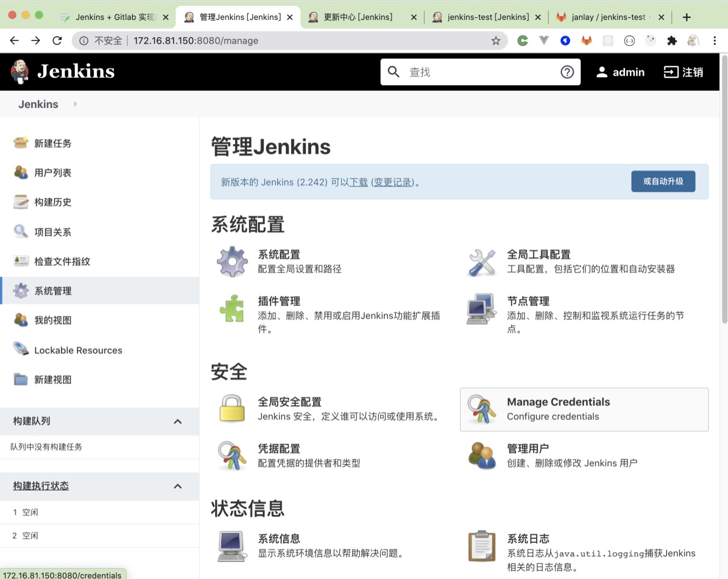Image resolution: width=728 pixels, height=579 pixels.
Task: Click the 注销 logout link
Action: [683, 72]
